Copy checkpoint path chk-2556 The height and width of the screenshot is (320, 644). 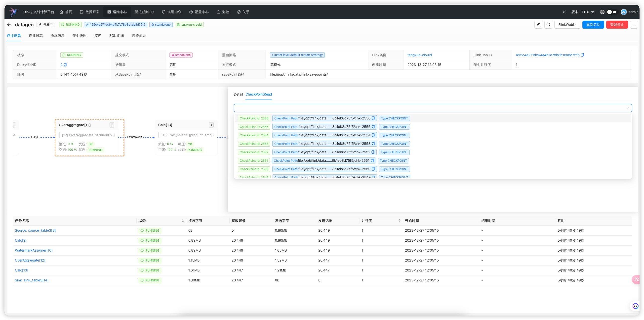click(x=373, y=118)
